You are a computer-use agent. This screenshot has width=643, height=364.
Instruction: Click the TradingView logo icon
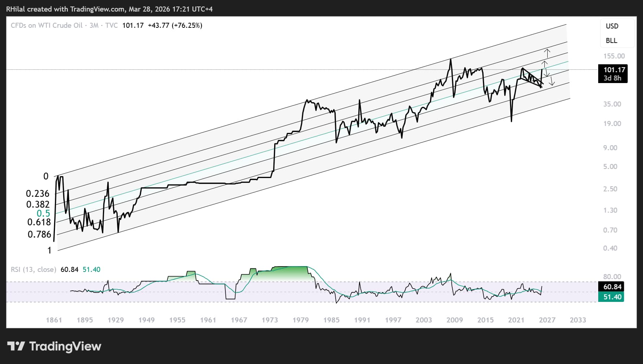click(x=16, y=346)
